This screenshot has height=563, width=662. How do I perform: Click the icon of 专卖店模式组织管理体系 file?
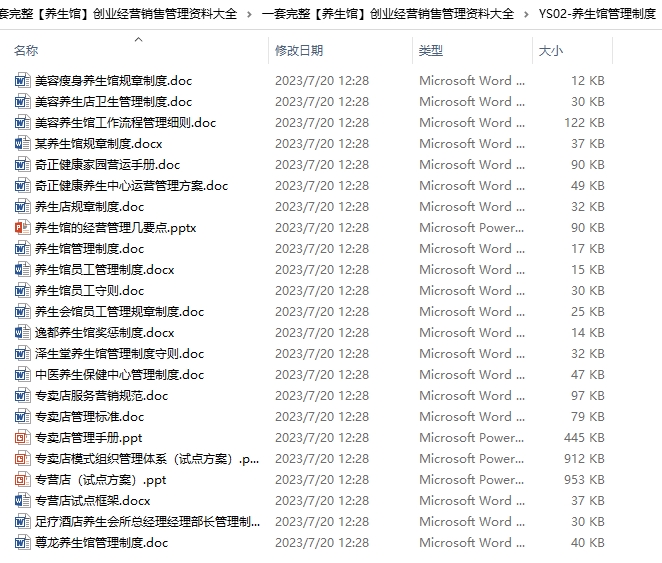pos(23,458)
